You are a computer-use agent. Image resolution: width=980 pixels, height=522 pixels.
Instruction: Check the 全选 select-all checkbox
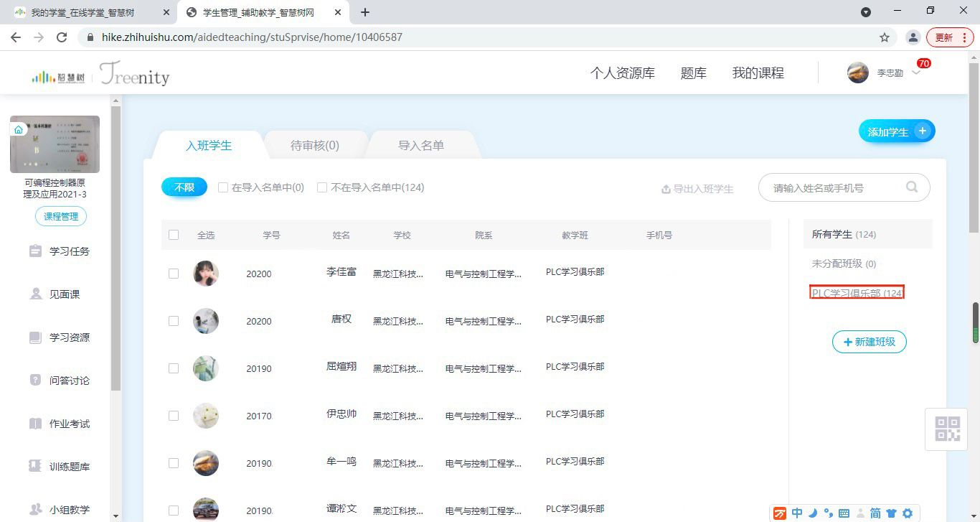point(174,235)
